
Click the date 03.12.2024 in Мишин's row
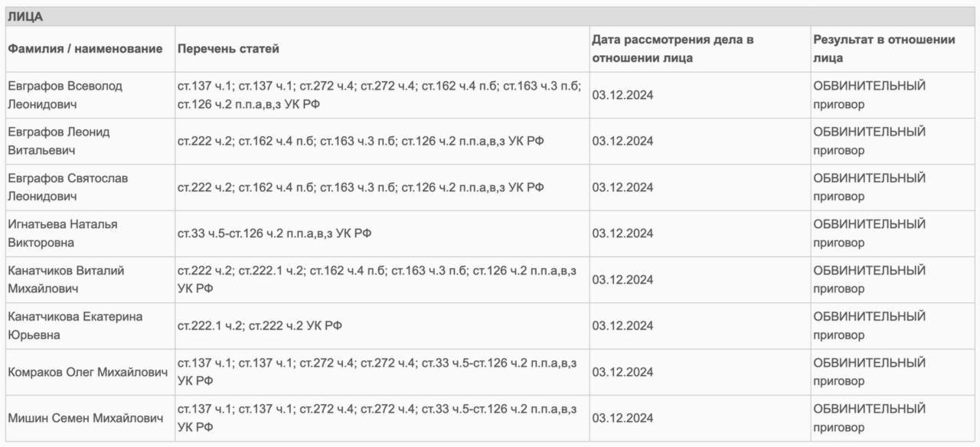622,418
